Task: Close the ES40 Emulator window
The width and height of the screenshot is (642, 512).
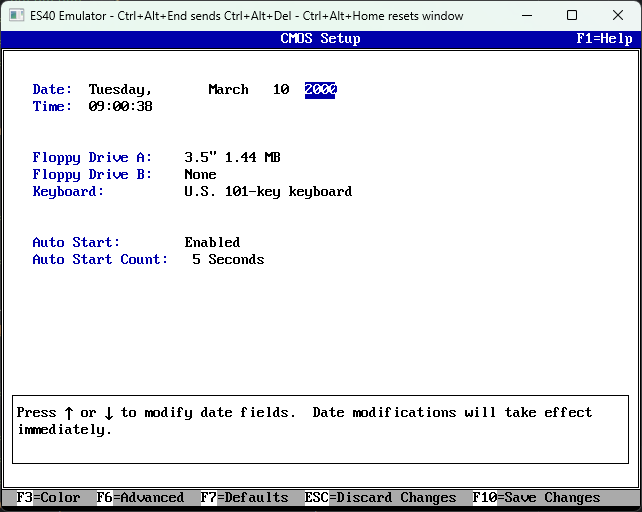Action: pos(618,16)
